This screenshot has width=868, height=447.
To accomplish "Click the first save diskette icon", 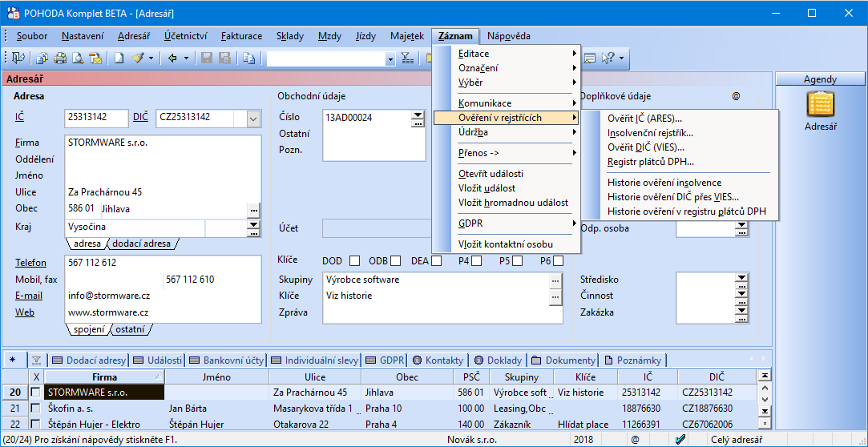I will coord(207,58).
